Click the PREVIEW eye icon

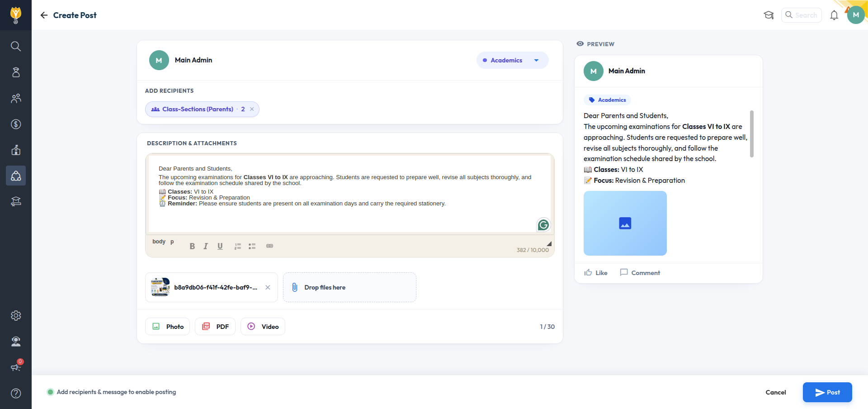coord(580,44)
